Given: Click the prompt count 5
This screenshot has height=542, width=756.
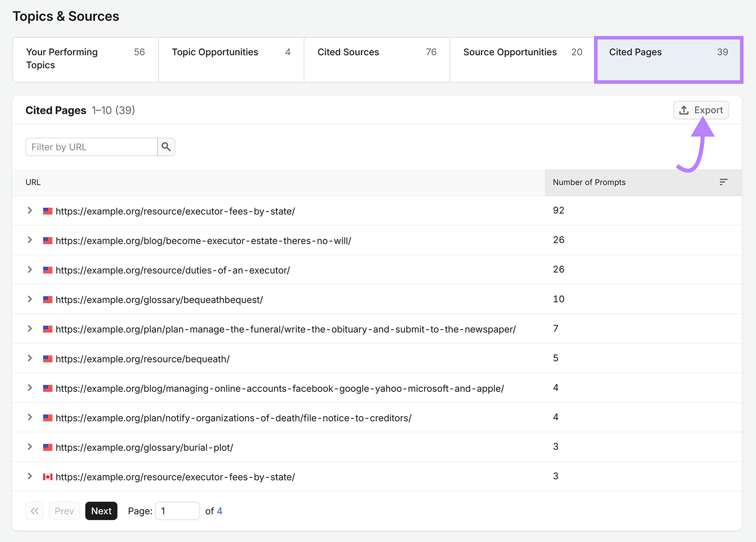Looking at the screenshot, I should [556, 358].
